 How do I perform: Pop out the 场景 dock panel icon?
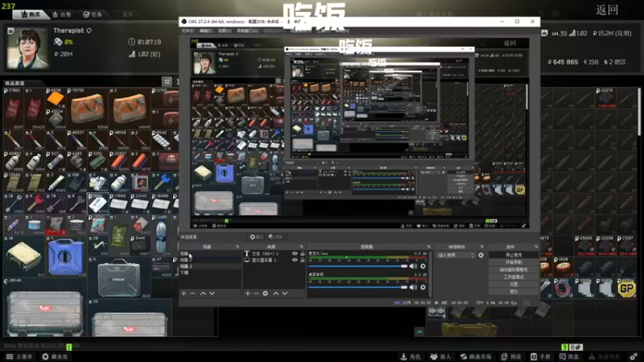[237, 247]
